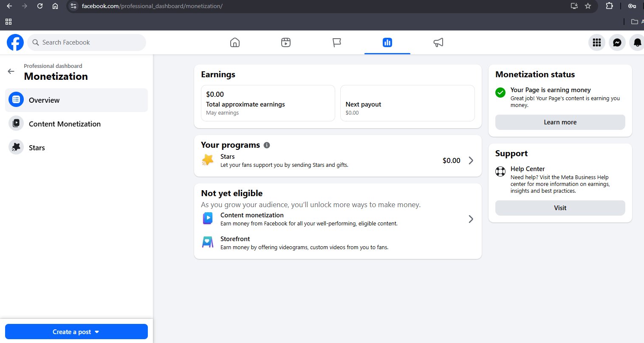Expand the Content monetization chevron

tap(471, 219)
